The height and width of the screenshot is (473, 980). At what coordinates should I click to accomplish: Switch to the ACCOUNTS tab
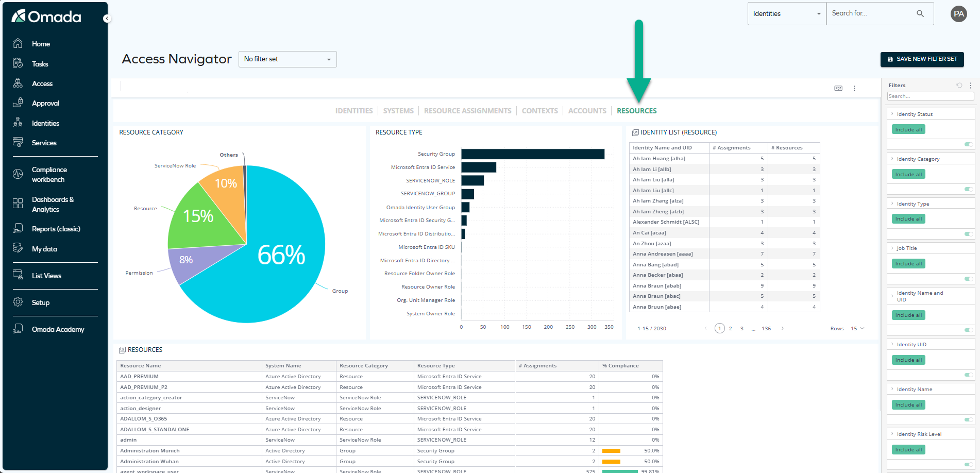(x=587, y=111)
